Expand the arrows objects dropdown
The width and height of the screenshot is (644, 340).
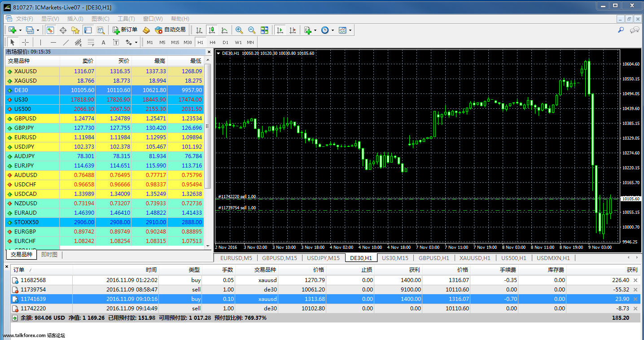(x=136, y=43)
